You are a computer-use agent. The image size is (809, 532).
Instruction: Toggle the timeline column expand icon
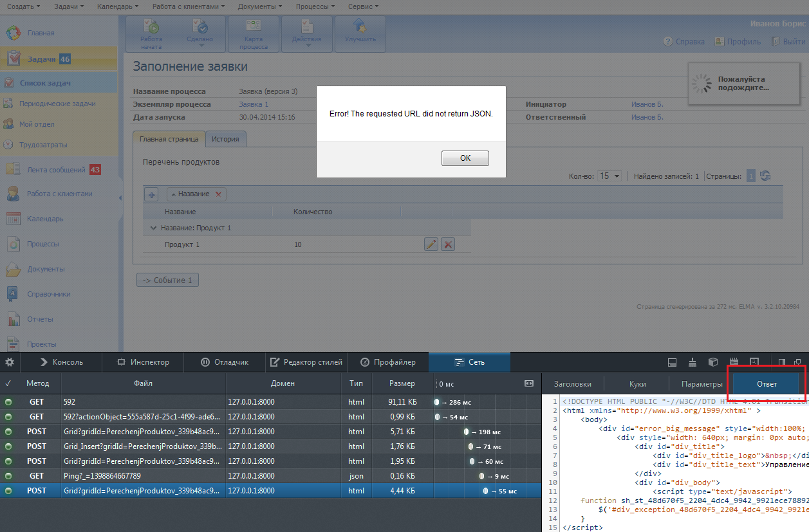point(529,383)
